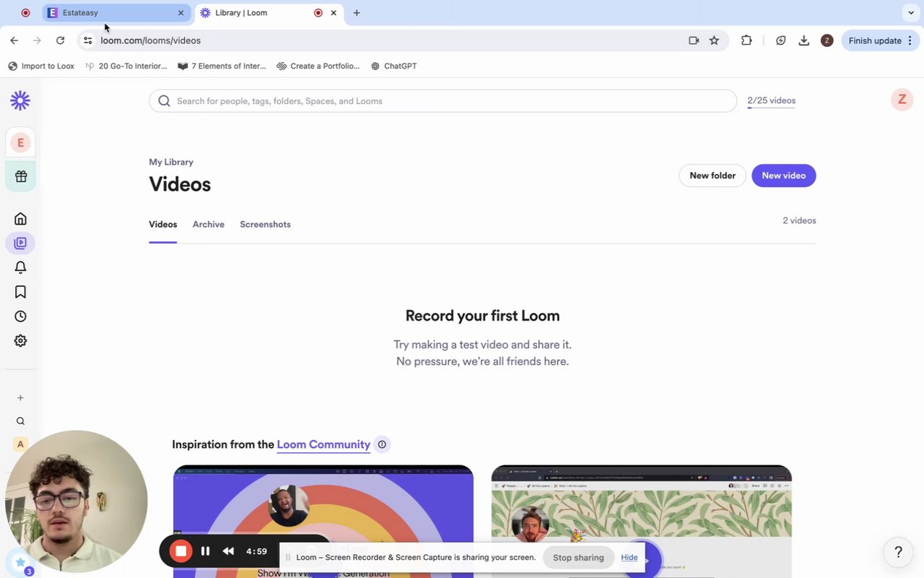Click the Record your first Loom heading
Image resolution: width=924 pixels, height=578 pixels.
point(482,316)
